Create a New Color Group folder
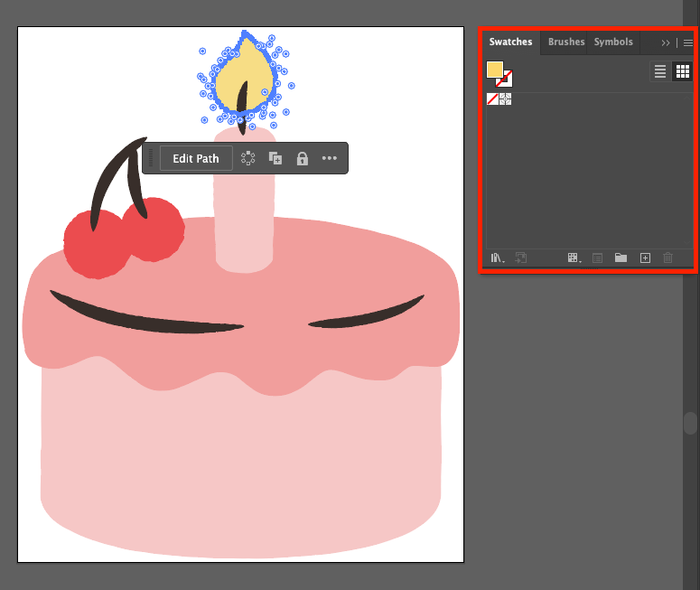Screen dimensions: 700x590 pyautogui.click(x=621, y=258)
